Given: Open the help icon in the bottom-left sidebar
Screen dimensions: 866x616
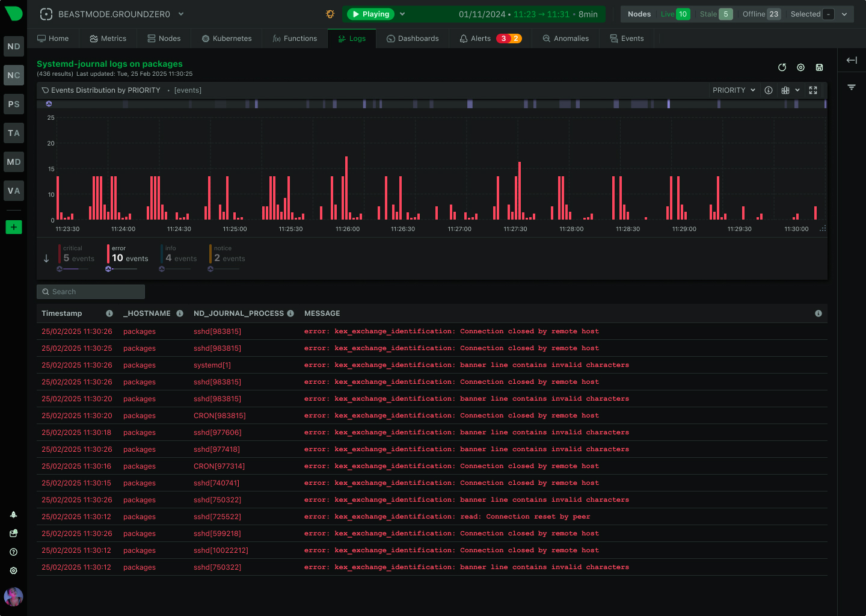Looking at the screenshot, I should click(x=13, y=552).
